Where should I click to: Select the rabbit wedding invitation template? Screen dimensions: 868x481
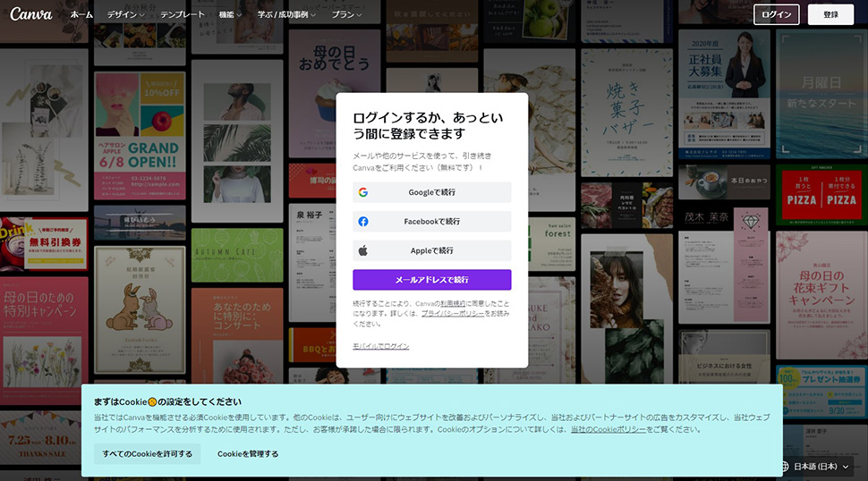point(140,310)
